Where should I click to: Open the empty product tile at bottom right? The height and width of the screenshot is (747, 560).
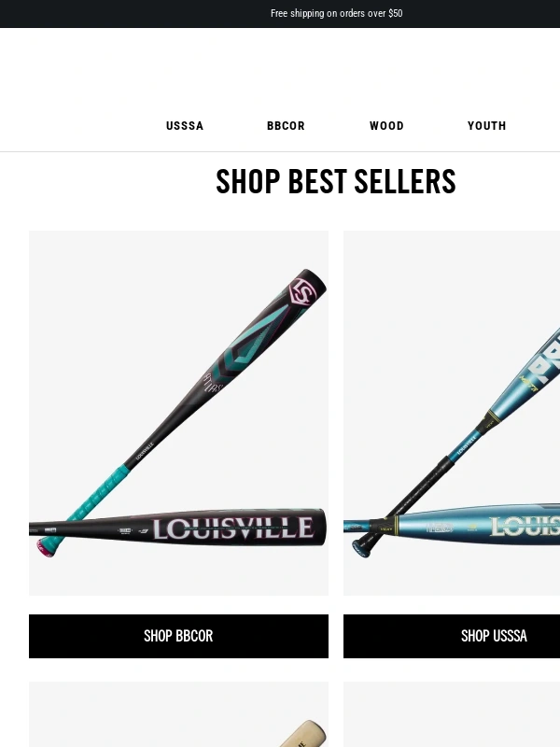452,714
